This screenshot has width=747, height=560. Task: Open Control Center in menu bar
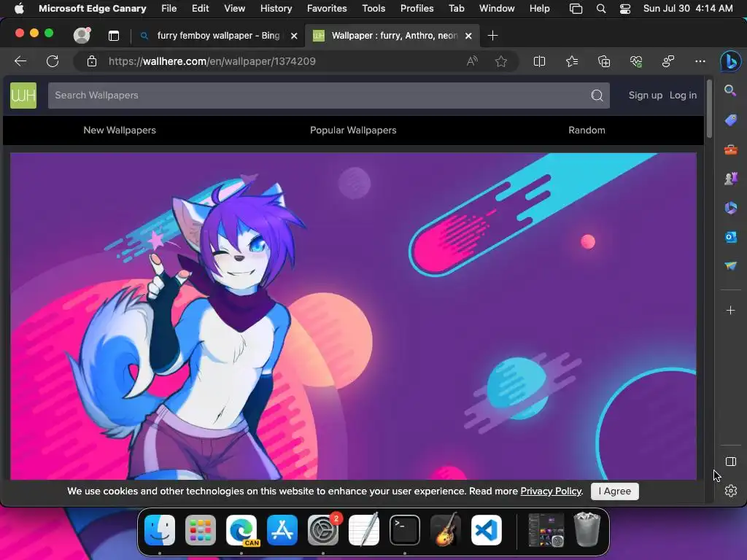click(x=625, y=9)
